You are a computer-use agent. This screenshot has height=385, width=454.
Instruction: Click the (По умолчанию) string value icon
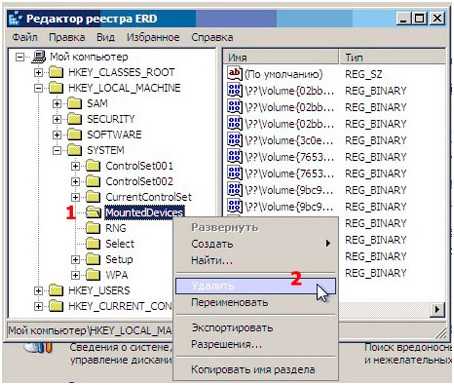(x=235, y=73)
